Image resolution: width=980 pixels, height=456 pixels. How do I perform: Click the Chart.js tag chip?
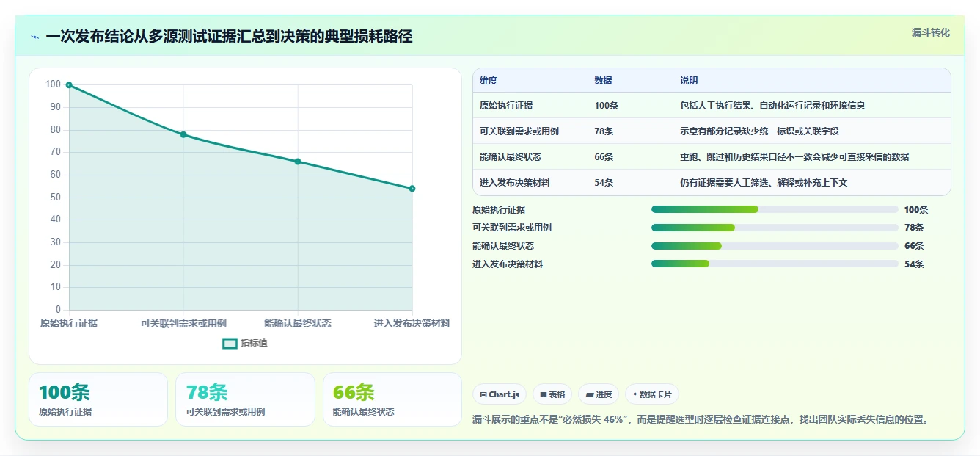(x=500, y=394)
